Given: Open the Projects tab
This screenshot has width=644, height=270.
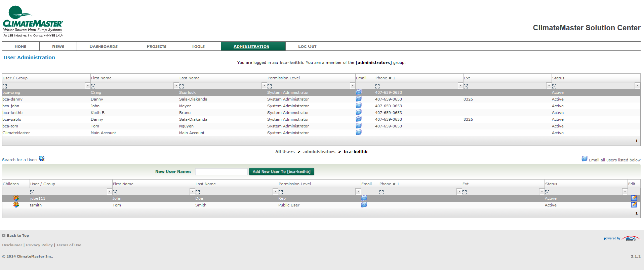Looking at the screenshot, I should click(x=157, y=46).
